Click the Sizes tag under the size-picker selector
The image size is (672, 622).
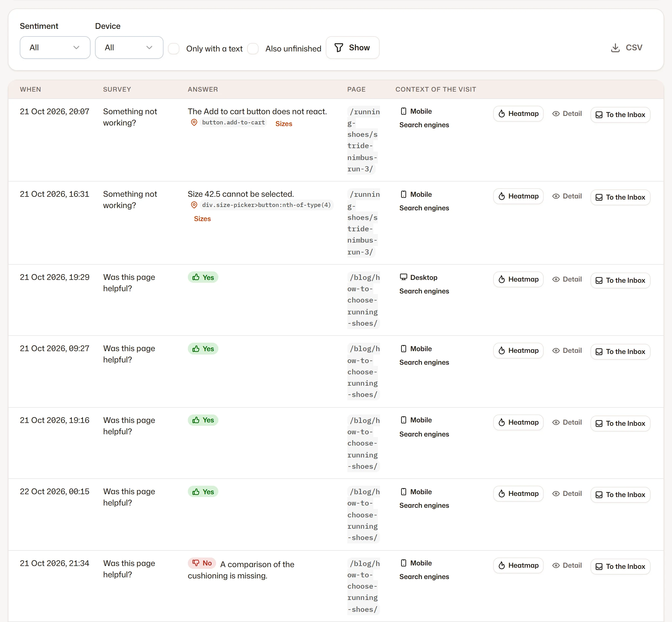point(202,219)
